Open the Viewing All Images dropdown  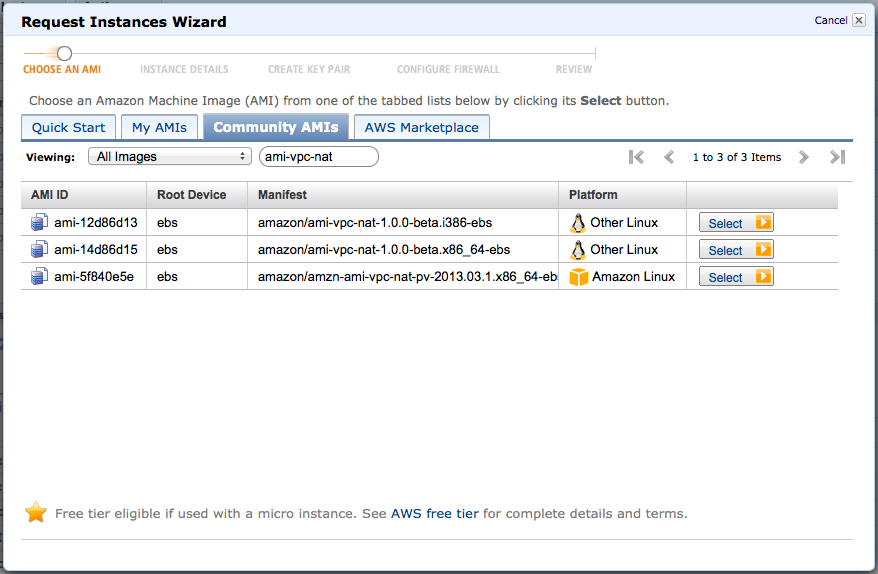[170, 157]
